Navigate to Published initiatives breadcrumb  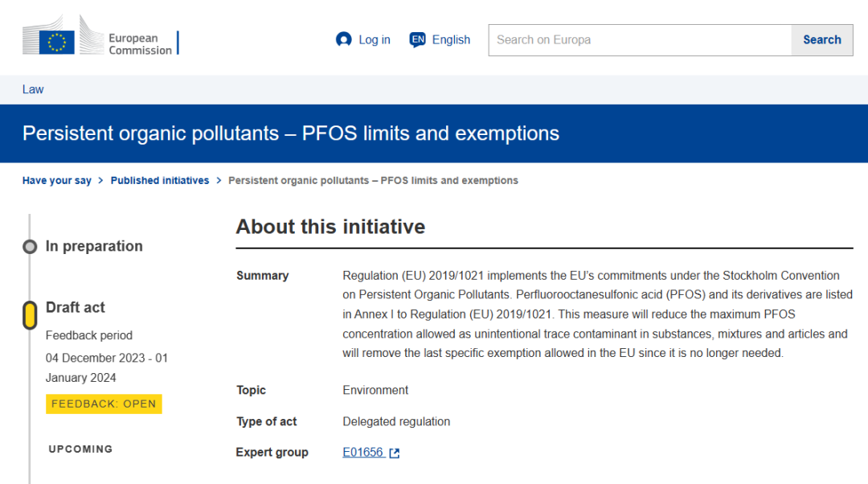tap(159, 181)
